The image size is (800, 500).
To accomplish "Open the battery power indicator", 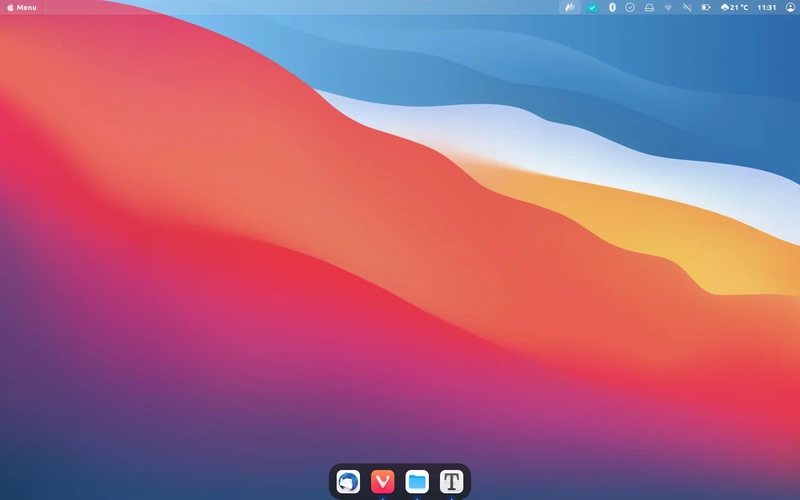I will point(706,7).
